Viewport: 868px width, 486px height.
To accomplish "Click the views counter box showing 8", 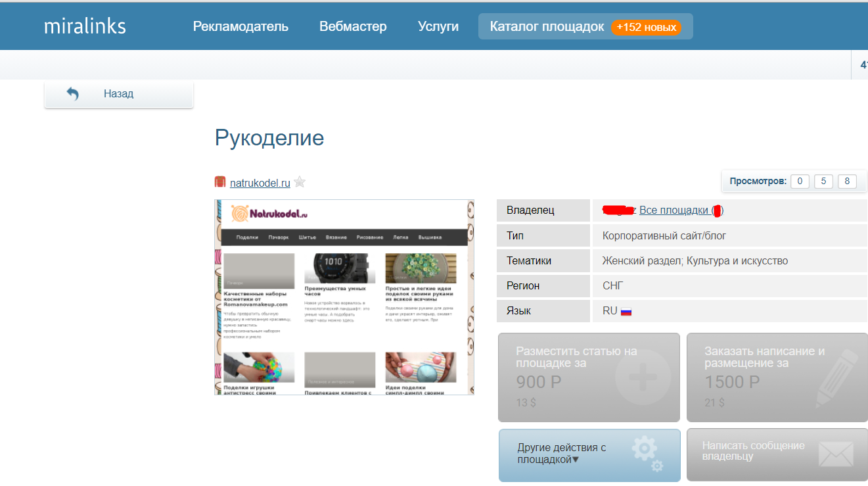I will point(847,181).
